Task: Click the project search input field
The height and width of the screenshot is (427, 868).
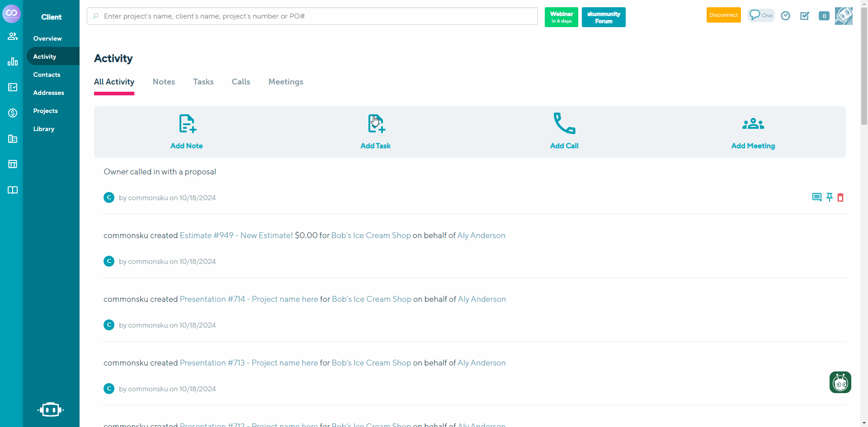Action: [312, 16]
